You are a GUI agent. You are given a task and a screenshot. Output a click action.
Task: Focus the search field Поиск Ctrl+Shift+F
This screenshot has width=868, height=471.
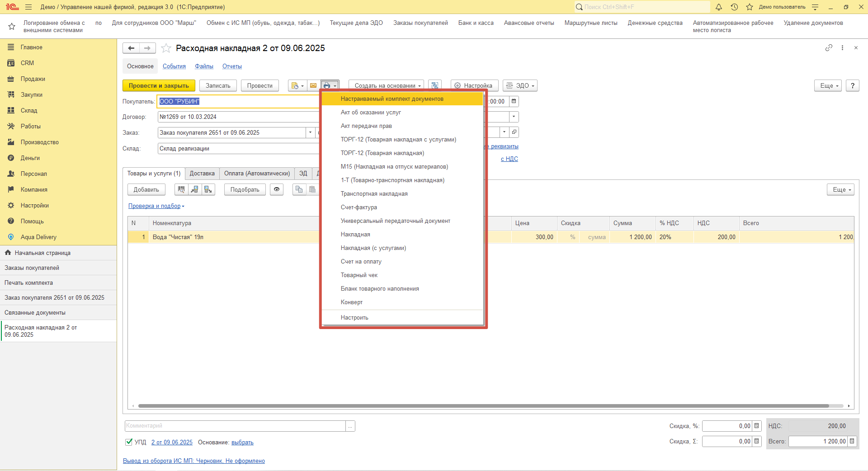point(642,7)
